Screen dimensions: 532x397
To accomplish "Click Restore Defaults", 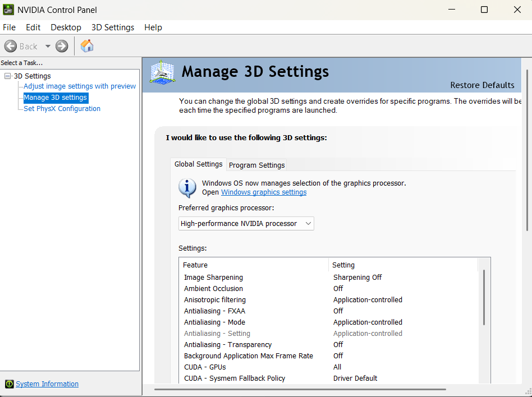I will (482, 85).
